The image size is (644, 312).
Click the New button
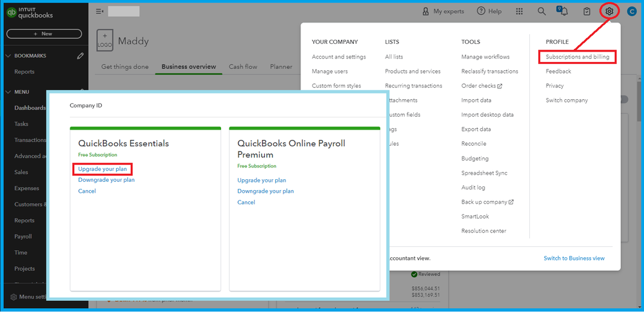coord(44,34)
